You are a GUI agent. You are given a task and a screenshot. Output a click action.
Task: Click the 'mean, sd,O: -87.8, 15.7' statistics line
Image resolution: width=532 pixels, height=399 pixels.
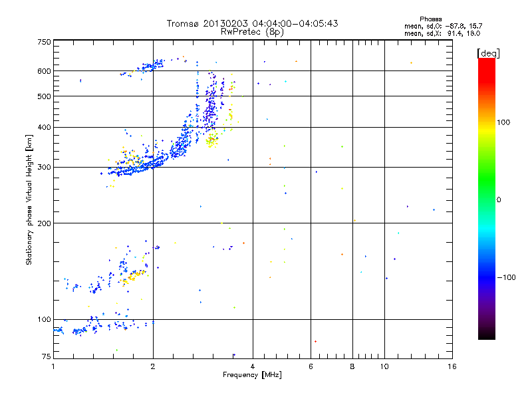click(x=443, y=26)
